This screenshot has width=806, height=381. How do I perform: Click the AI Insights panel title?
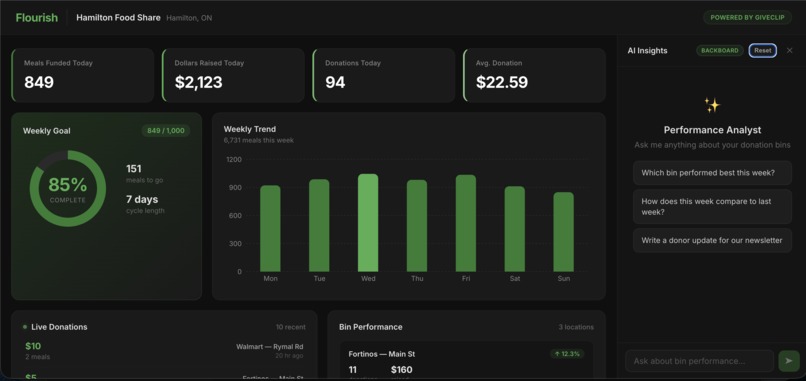[647, 50]
